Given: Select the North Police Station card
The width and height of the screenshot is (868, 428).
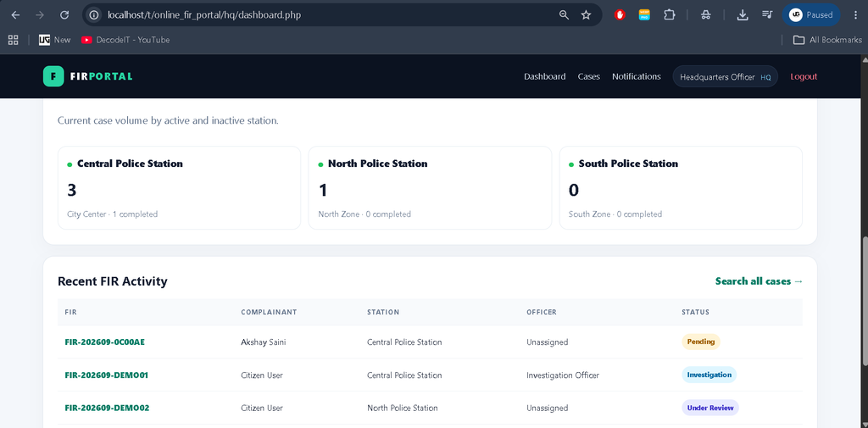Looking at the screenshot, I should [x=430, y=187].
